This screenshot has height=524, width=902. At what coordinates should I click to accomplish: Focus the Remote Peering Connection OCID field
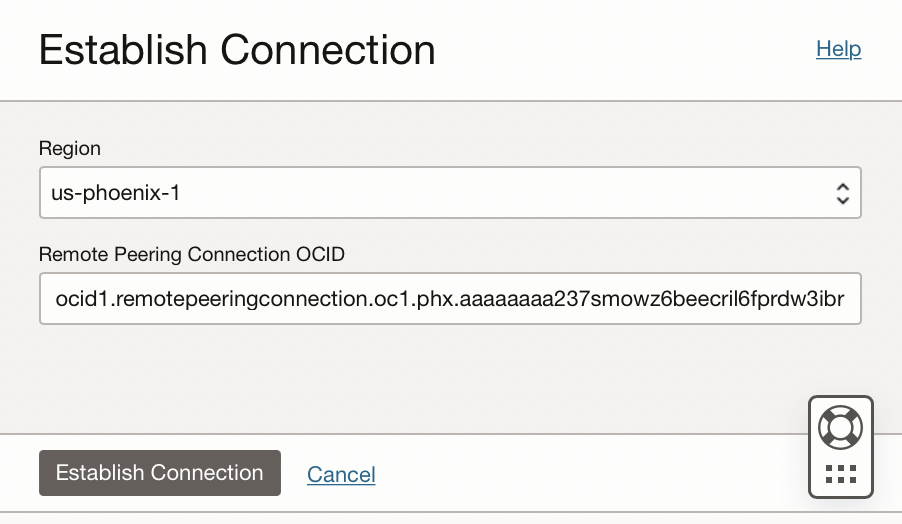(450, 299)
